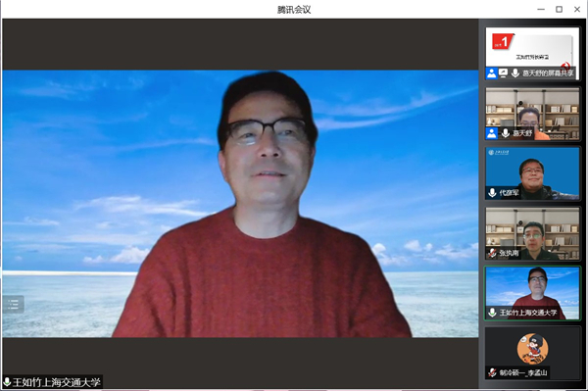
Task: Click the large main speaker video
Action: (x=240, y=204)
